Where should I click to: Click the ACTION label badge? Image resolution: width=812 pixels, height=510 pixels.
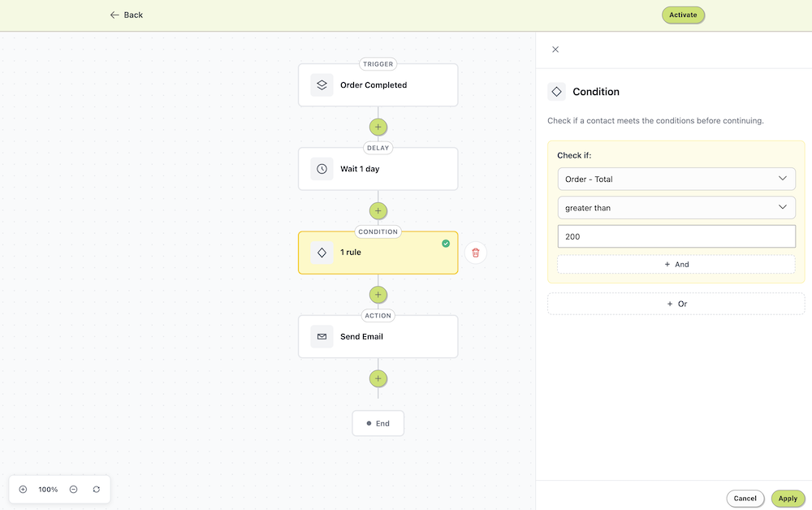point(378,316)
